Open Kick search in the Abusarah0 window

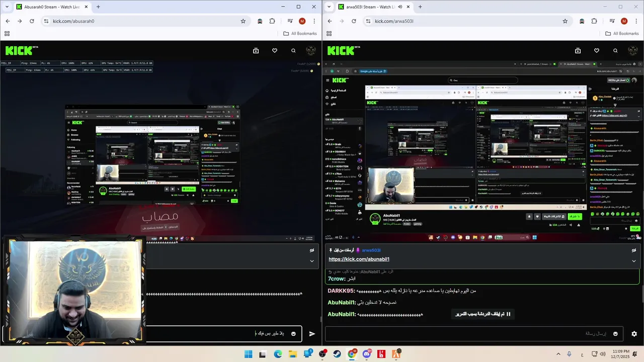(x=293, y=51)
